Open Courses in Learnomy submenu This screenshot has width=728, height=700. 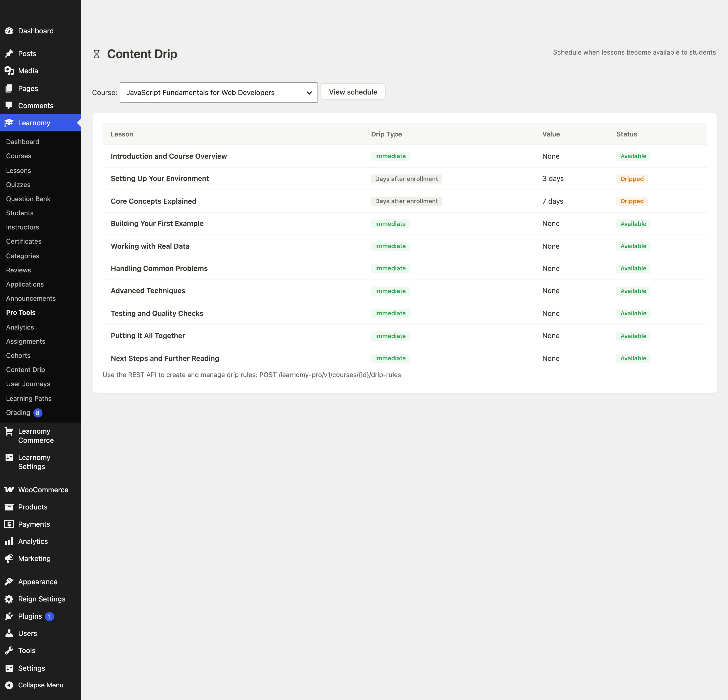pyautogui.click(x=18, y=156)
